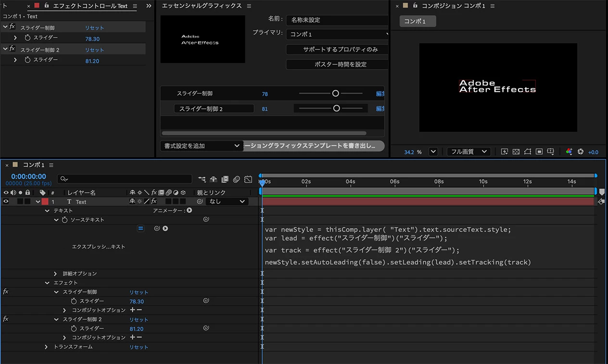Image resolution: width=608 pixels, height=364 pixels.
Task: Toggle the expression enable equals switch
Action: point(140,228)
